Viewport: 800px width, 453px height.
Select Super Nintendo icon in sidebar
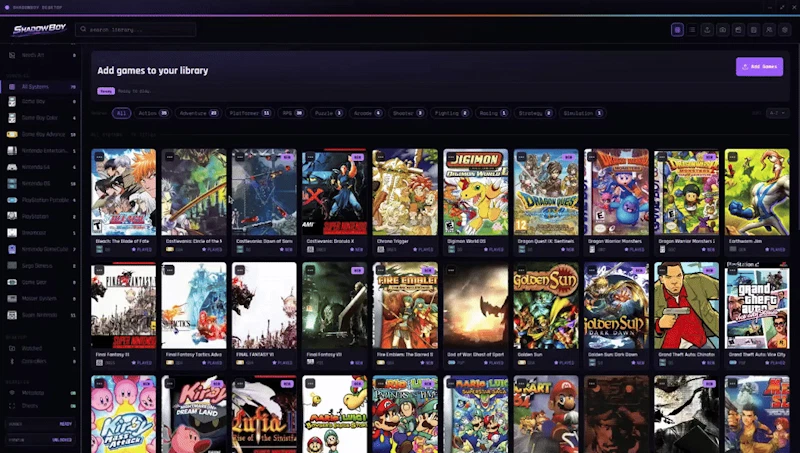[12, 315]
